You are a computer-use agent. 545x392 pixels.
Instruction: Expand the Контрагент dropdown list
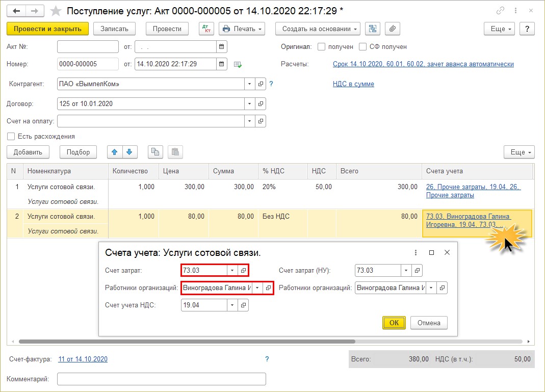(x=250, y=84)
